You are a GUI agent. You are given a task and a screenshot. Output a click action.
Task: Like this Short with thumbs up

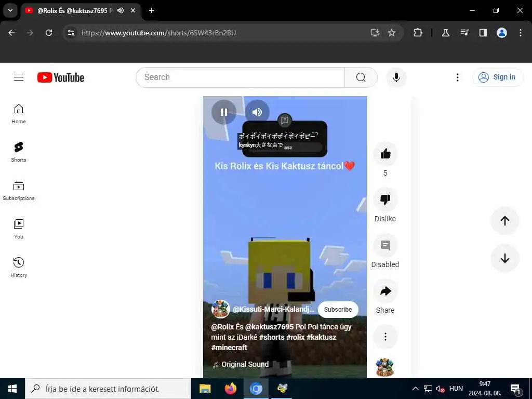tap(385, 154)
